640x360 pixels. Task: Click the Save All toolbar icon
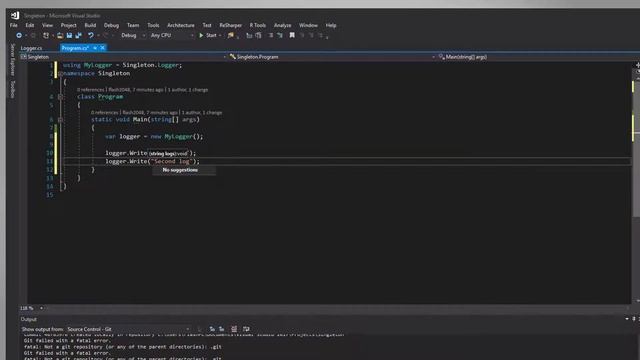(x=78, y=36)
